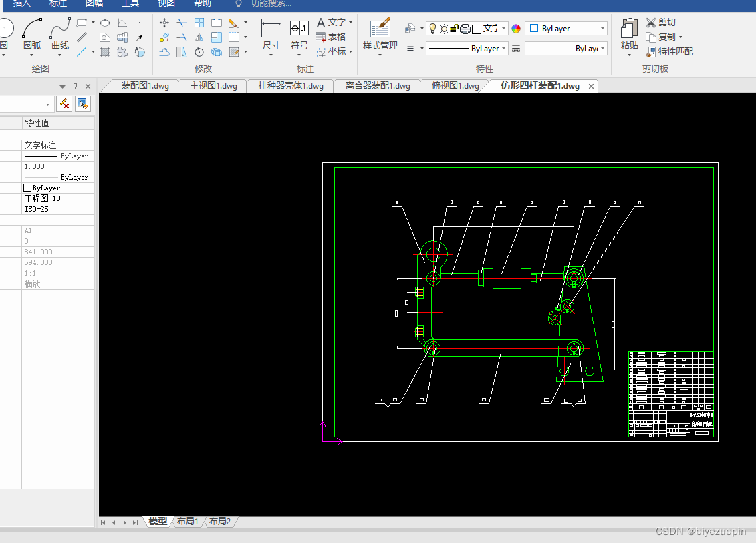The height and width of the screenshot is (543, 756).
Task: Click the function search (功能搜索) box
Action: 271,4
